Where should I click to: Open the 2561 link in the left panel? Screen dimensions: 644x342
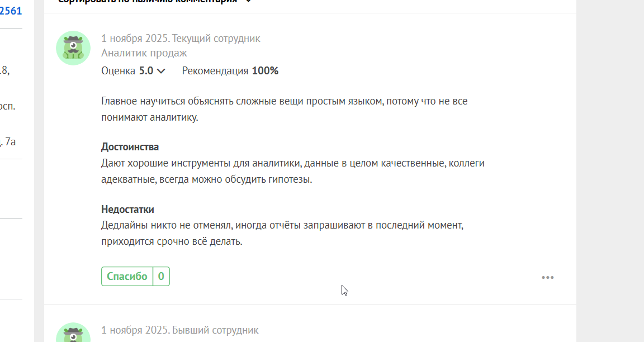coord(11,9)
